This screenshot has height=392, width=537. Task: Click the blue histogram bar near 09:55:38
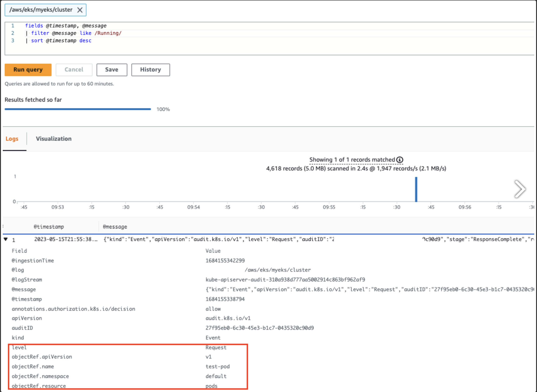pos(416,189)
